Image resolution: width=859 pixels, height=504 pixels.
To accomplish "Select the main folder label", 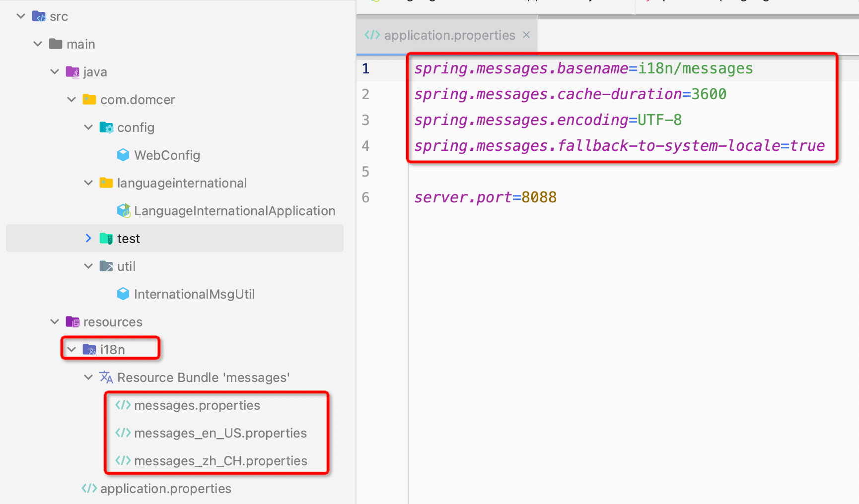I will click(x=80, y=45).
